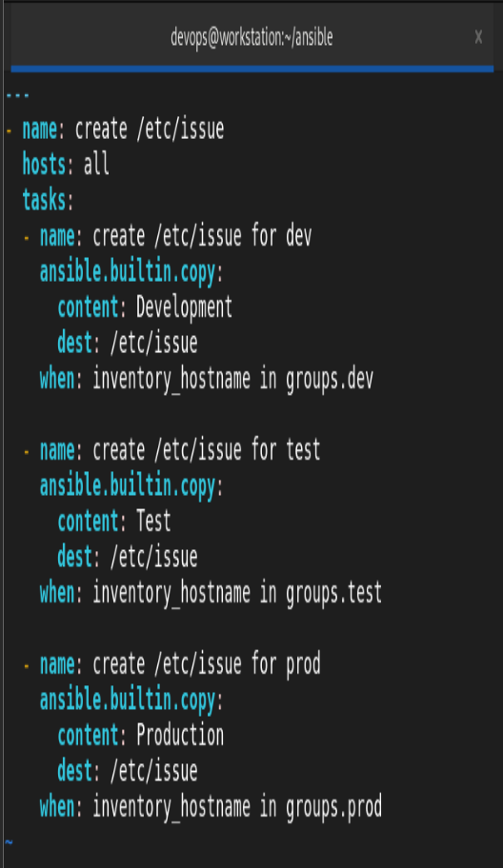
Task: Click the 'dest' key under the prod task
Action: [x=75, y=771]
